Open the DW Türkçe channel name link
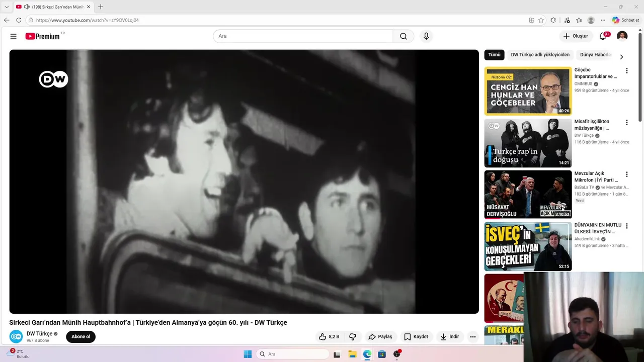This screenshot has height=362, width=644. tap(40, 334)
